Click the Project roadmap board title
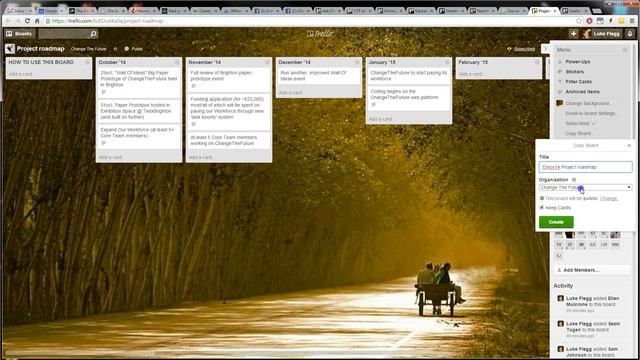This screenshot has height=360, width=640. coord(40,49)
